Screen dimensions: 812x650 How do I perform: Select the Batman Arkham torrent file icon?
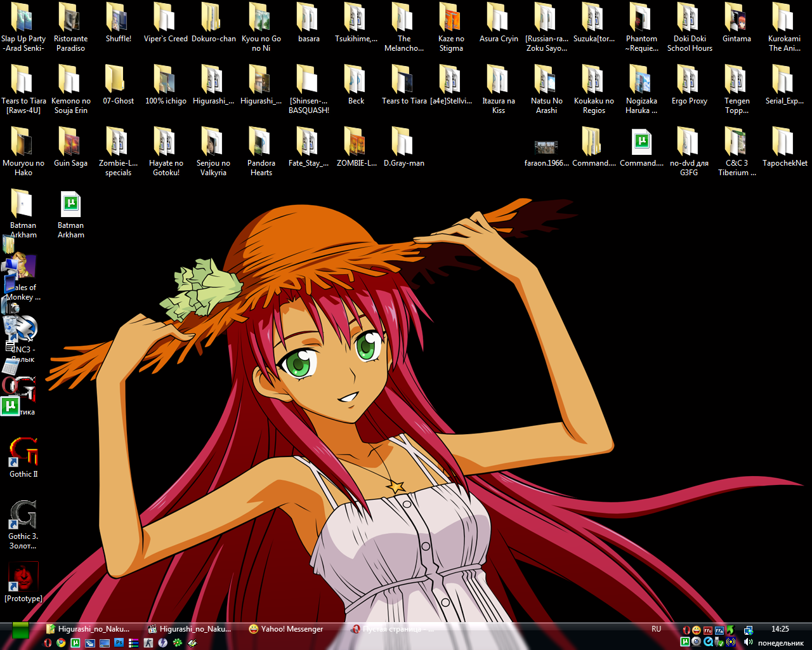point(70,215)
